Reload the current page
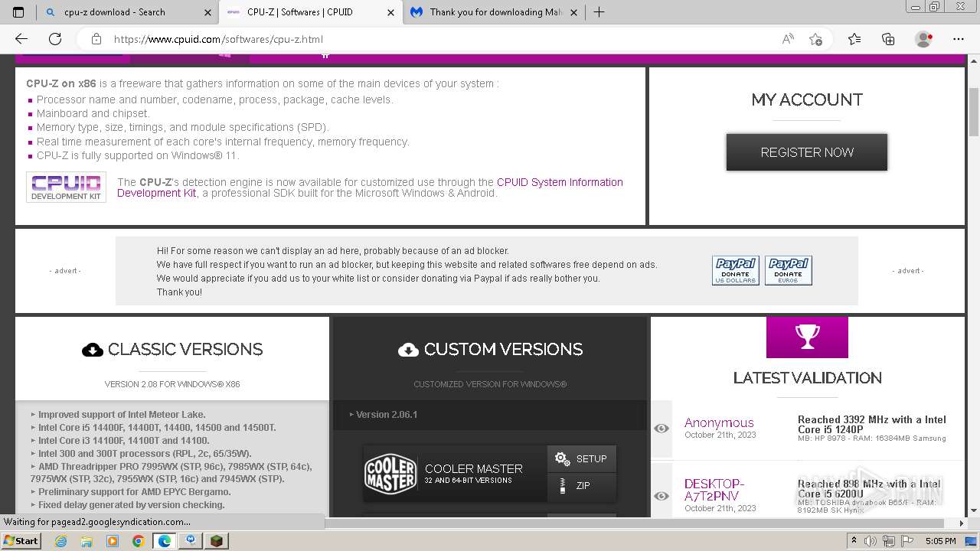Screen dimensions: 980x551 point(55,39)
